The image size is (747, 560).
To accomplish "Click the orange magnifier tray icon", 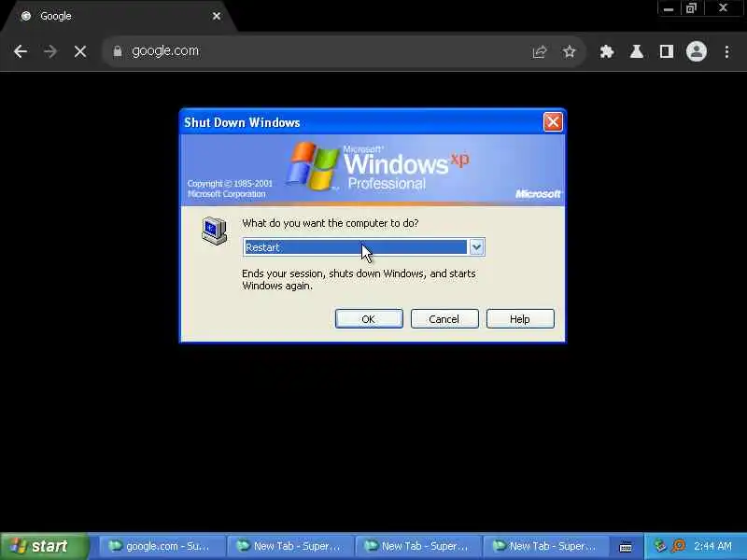I will point(679,546).
